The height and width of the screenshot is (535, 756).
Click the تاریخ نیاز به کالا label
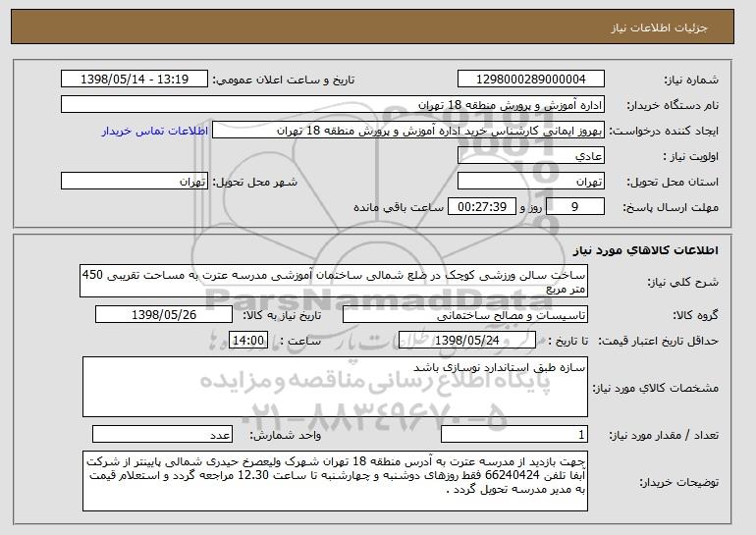tap(282, 316)
